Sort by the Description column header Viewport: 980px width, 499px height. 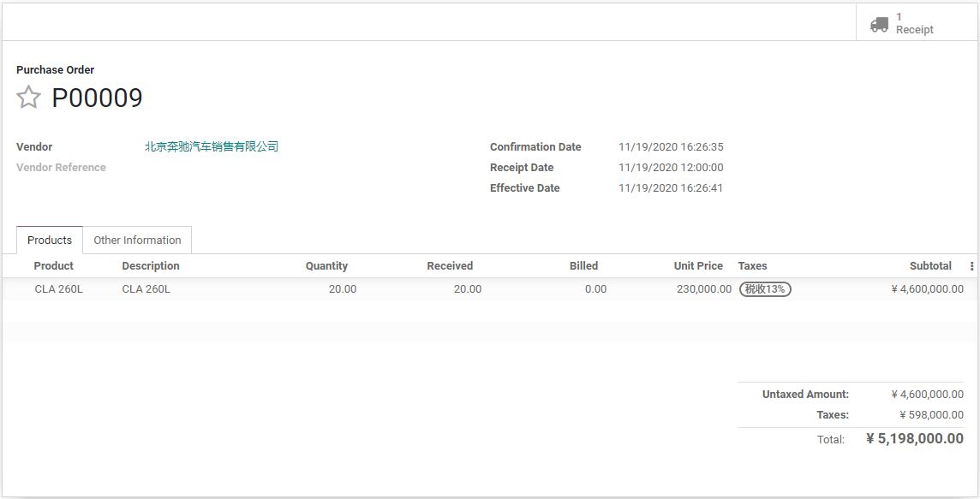[x=151, y=266]
